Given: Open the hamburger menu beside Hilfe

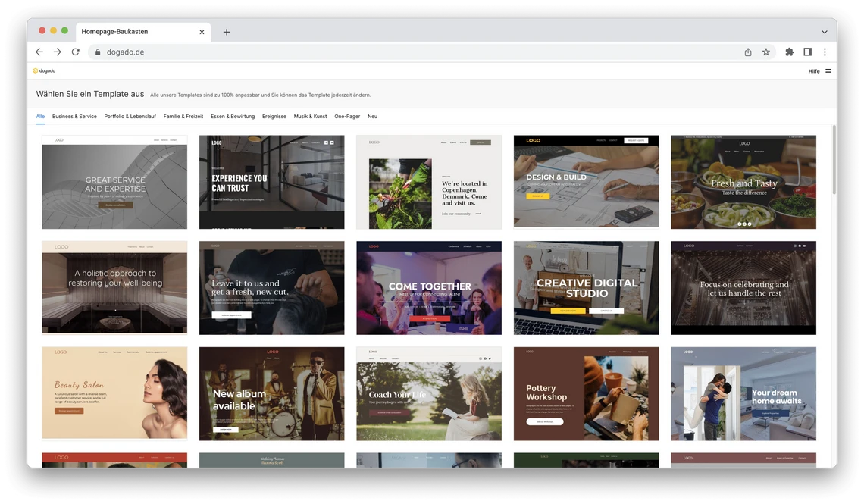Looking at the screenshot, I should click(828, 70).
